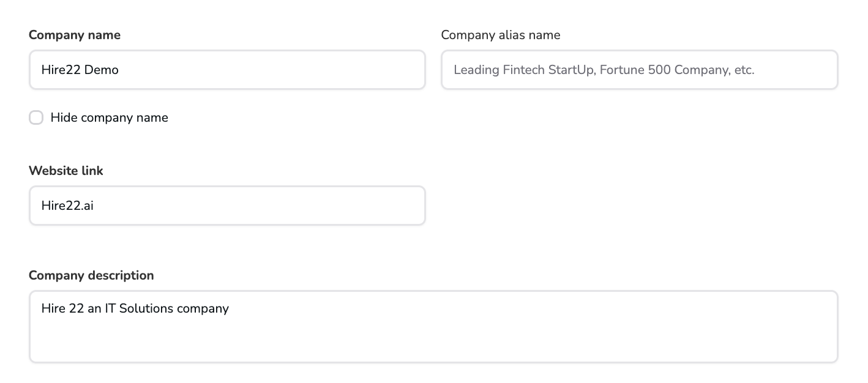Image resolution: width=868 pixels, height=383 pixels.
Task: Click the word 'company' in description text
Action: 203,308
